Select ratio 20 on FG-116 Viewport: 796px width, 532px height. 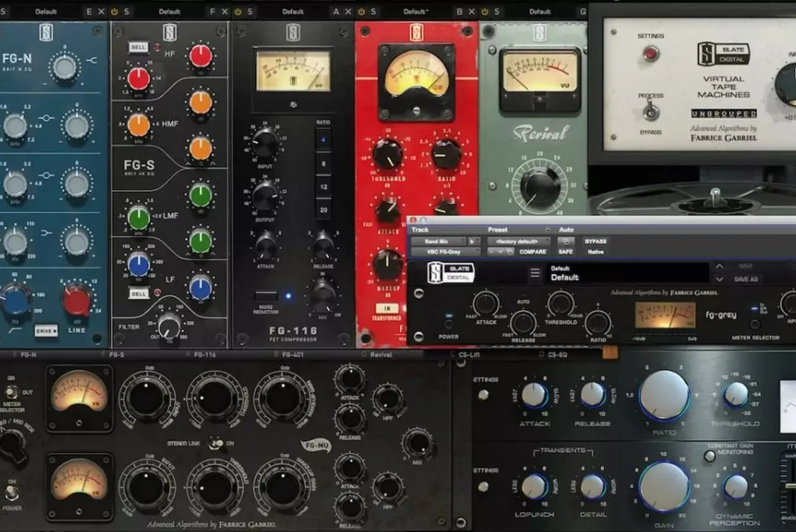[323, 210]
